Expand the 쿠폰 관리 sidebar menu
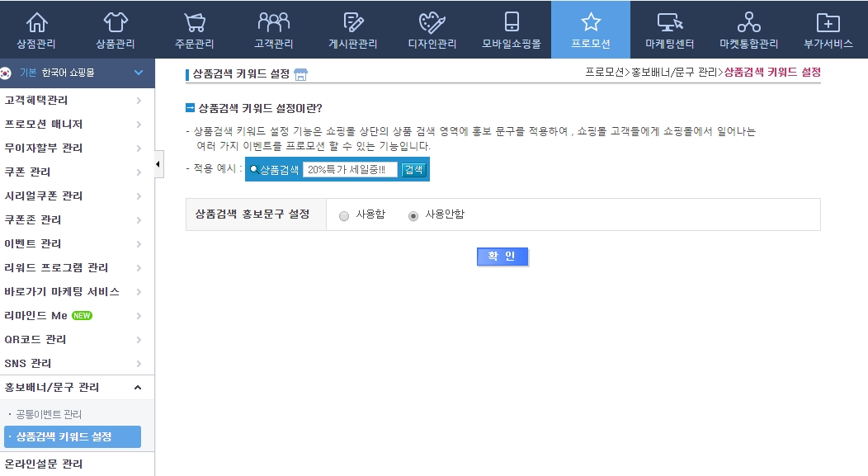This screenshot has height=476, width=868. coord(74,172)
